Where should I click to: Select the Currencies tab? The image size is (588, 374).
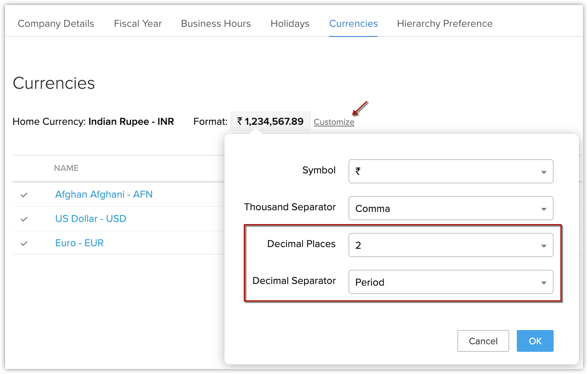[x=353, y=24]
